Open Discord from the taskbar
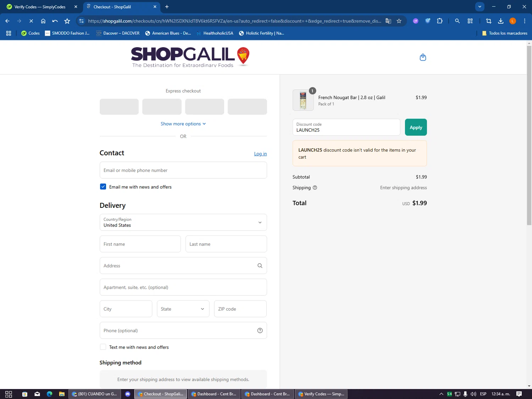 click(128, 394)
